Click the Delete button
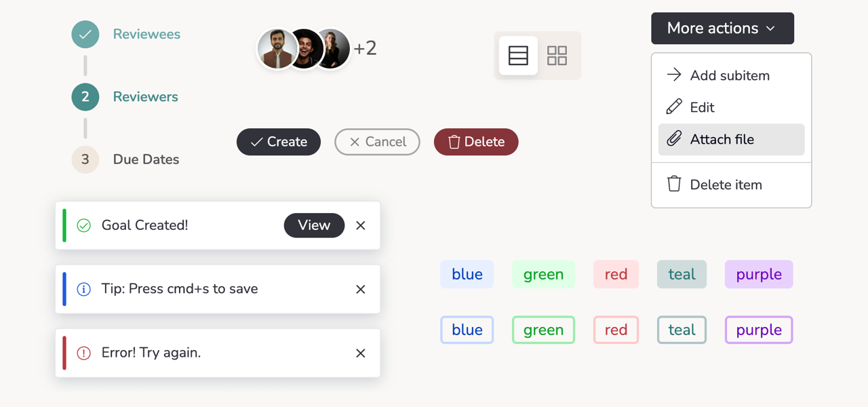 click(x=475, y=142)
